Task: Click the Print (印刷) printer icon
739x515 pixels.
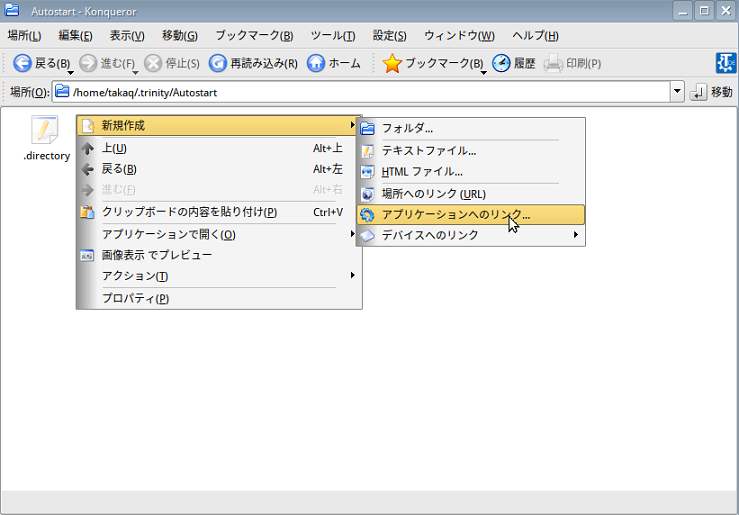Action: click(553, 63)
